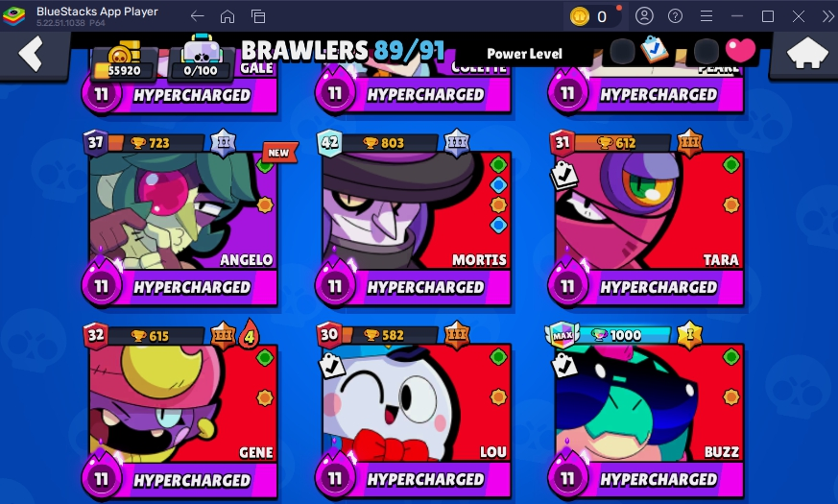This screenshot has width=838, height=504.
Task: Open the BlueStacks help question icon
Action: (x=675, y=16)
